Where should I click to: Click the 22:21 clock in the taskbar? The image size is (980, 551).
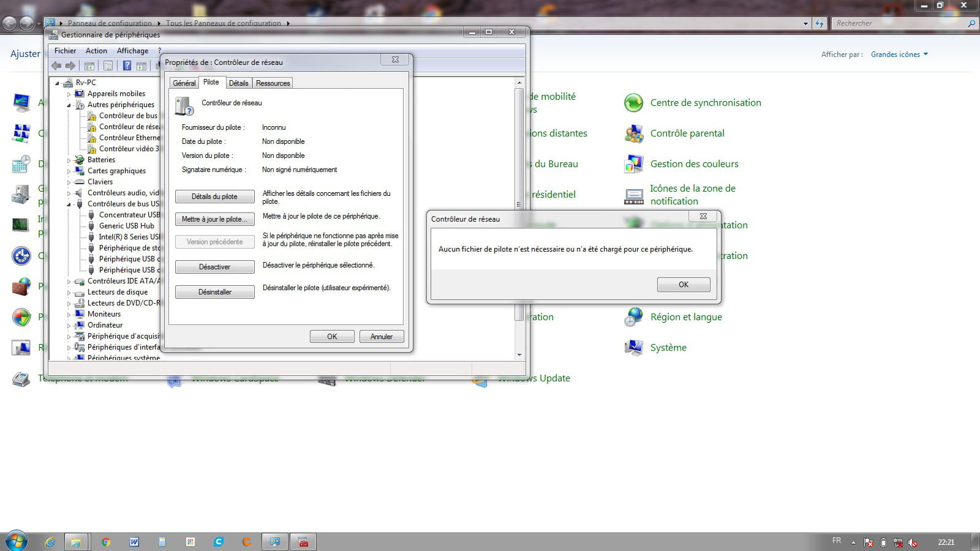(x=946, y=542)
